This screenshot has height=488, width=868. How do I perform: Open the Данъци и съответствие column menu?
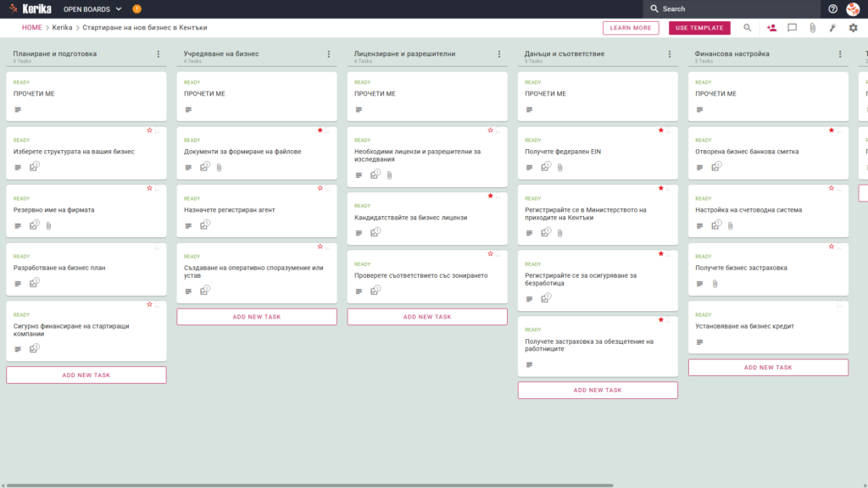tap(670, 54)
